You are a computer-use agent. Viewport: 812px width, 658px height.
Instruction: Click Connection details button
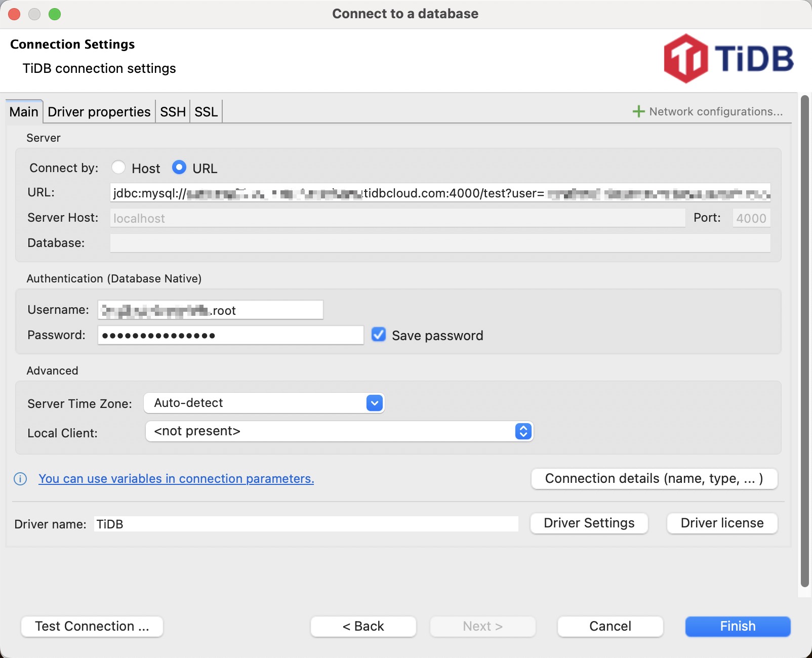[x=654, y=479]
